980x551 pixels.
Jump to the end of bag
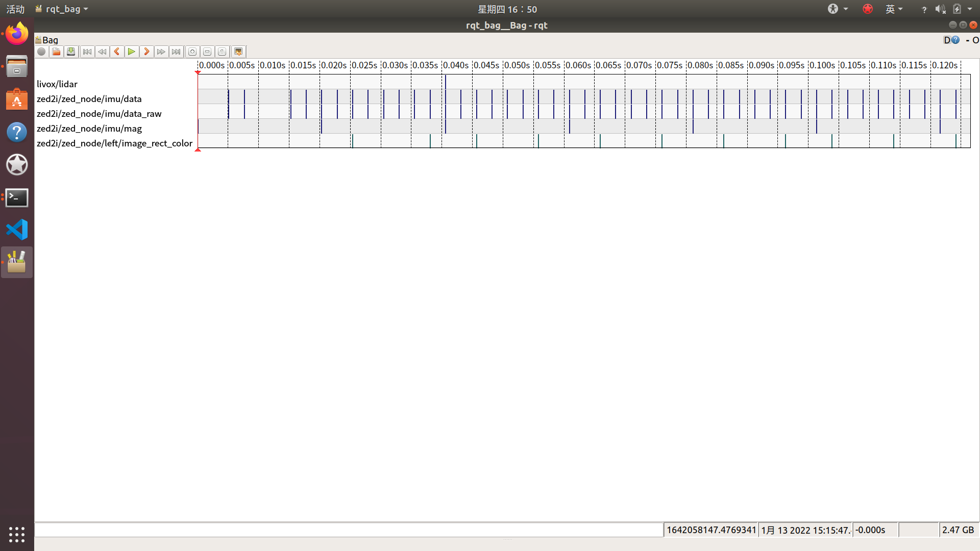pos(176,52)
